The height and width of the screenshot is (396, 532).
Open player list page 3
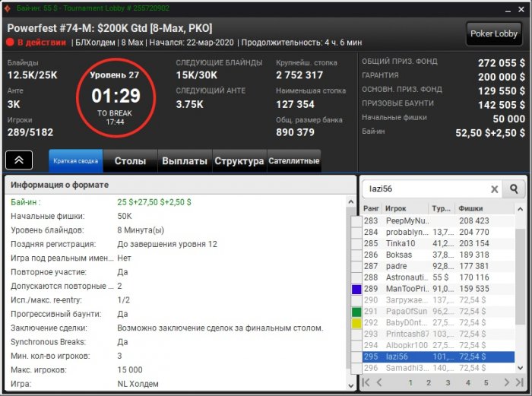(x=448, y=383)
